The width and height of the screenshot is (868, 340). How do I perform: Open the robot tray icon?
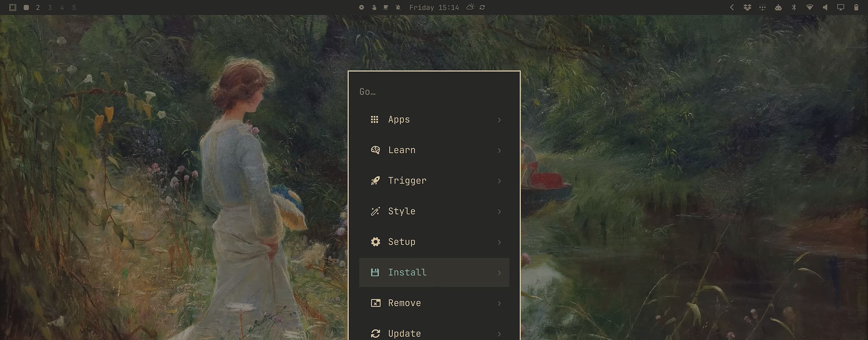778,7
